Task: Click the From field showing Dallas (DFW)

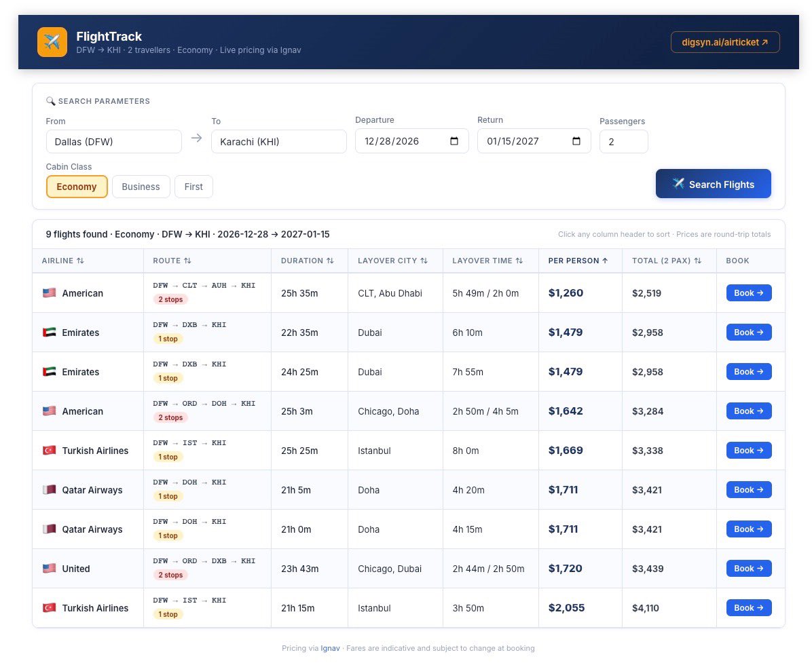Action: pos(114,141)
